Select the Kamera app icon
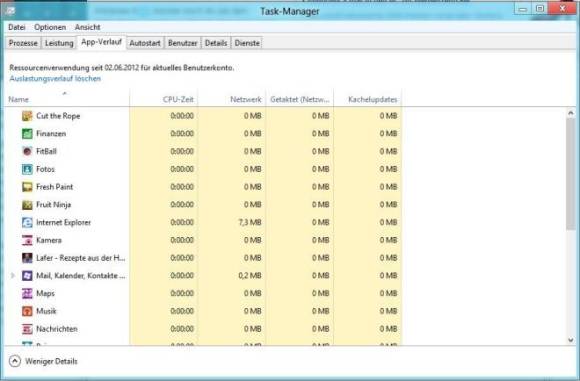Viewport: 580px width, 381px height. [27, 240]
